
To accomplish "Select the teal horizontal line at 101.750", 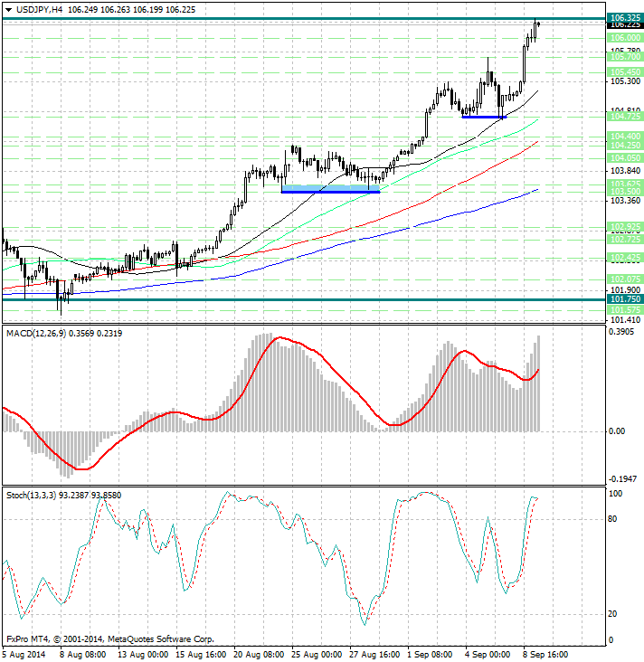I will tap(304, 299).
